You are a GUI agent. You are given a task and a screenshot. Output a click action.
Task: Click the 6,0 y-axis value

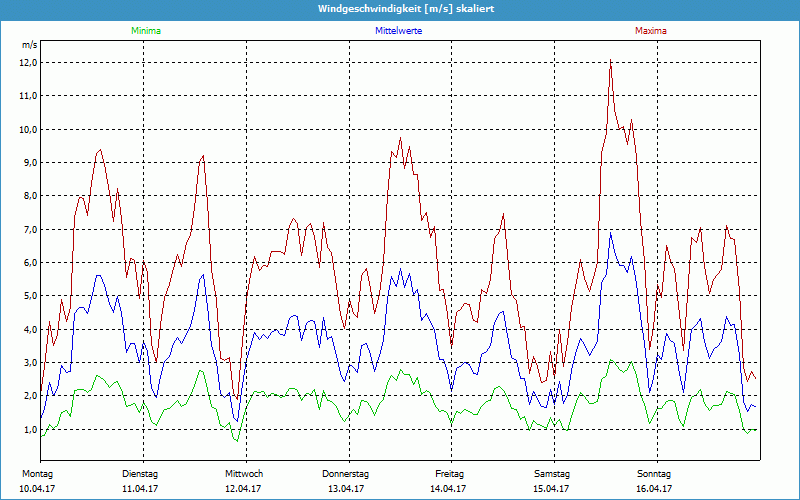[x=31, y=263]
